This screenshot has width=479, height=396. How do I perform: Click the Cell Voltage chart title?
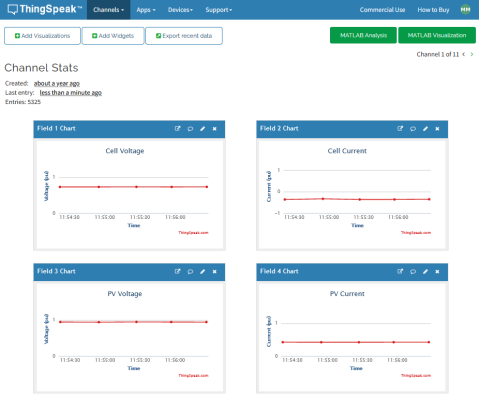[x=125, y=151]
